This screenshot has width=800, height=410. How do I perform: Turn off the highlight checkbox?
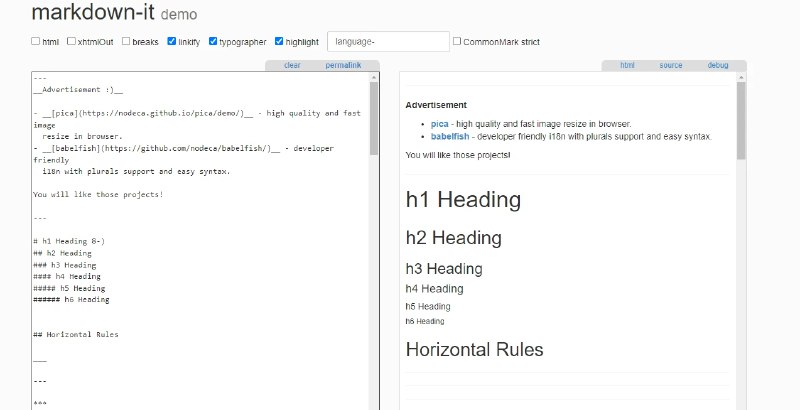tap(279, 42)
